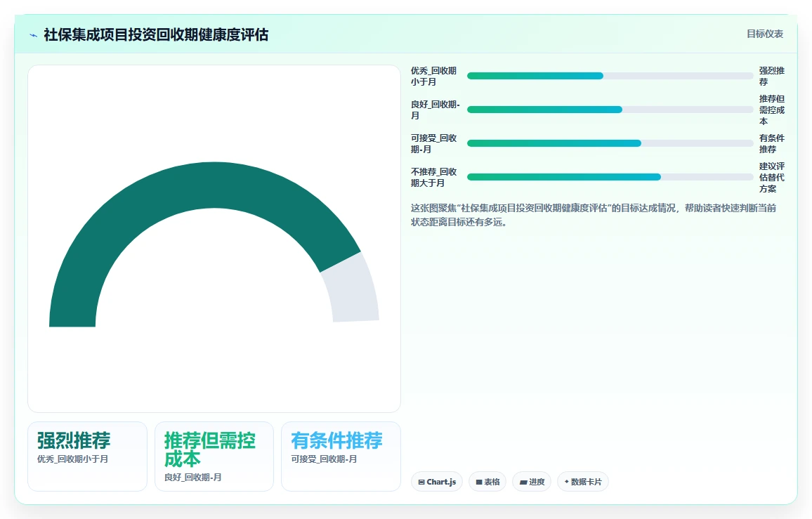This screenshot has width=812, height=519.
Task: Click the icon inside the Chart.js tag
Action: click(x=421, y=482)
